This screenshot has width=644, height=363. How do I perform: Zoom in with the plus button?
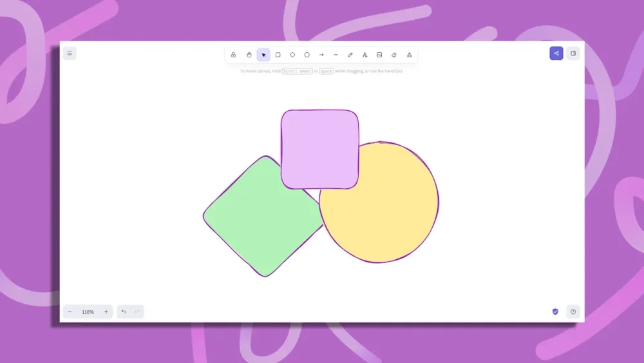click(x=106, y=312)
